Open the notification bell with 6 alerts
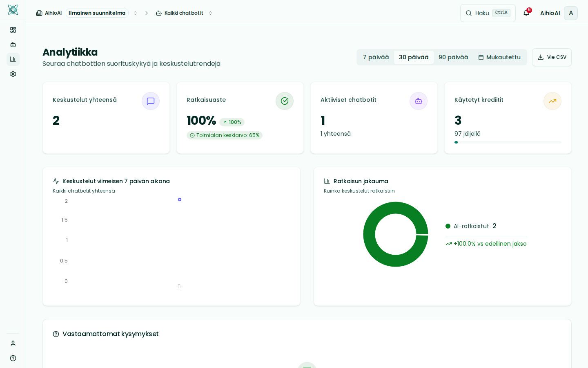Viewport: 588px width, 368px height. (x=526, y=13)
